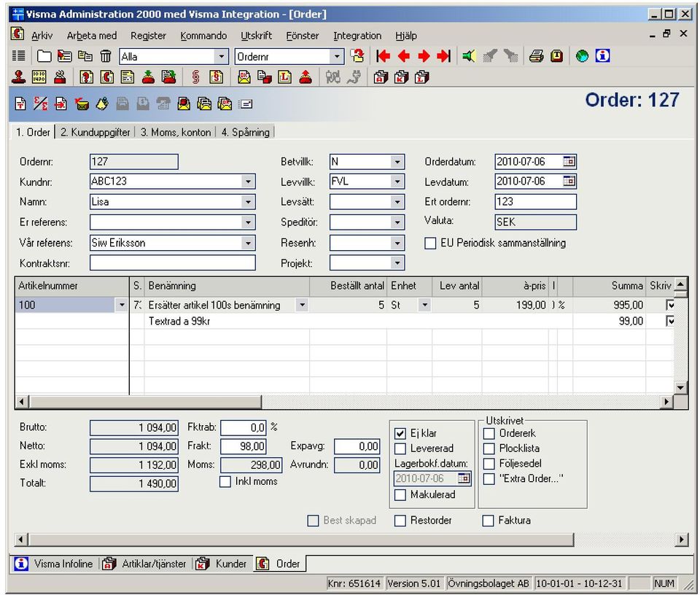Open the register box icon marked A
The height and width of the screenshot is (595, 700).
pyautogui.click(x=381, y=77)
